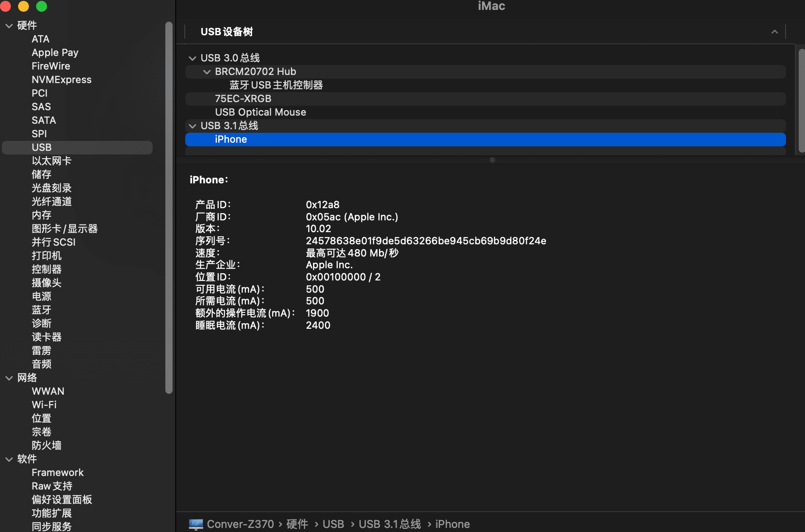Select WWAN under 网络
This screenshot has height=532, width=805.
coord(48,392)
